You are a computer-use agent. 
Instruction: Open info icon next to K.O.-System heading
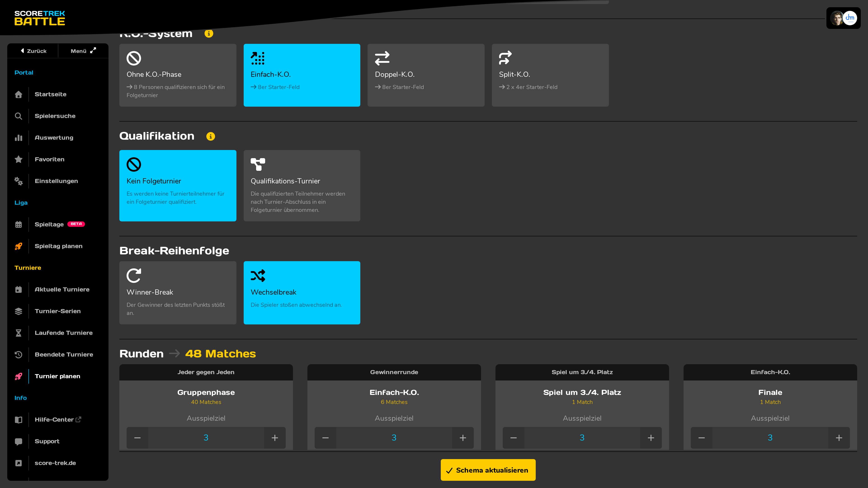click(209, 34)
